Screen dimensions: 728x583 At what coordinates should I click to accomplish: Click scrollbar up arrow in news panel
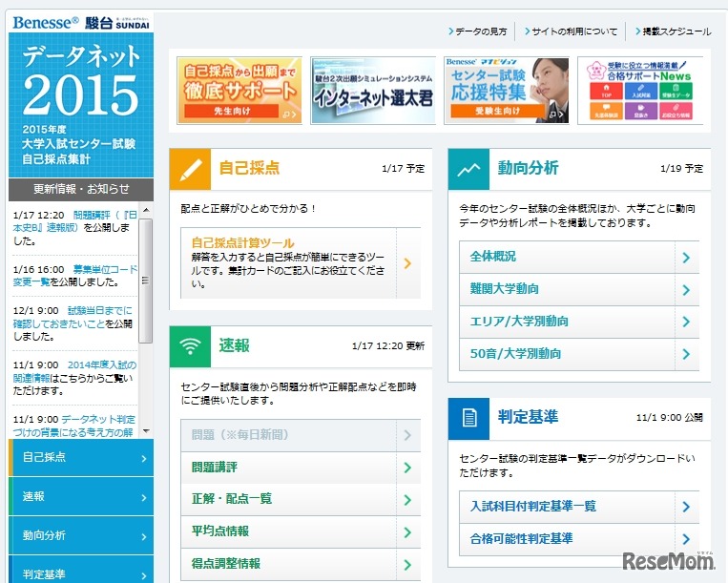click(x=146, y=210)
